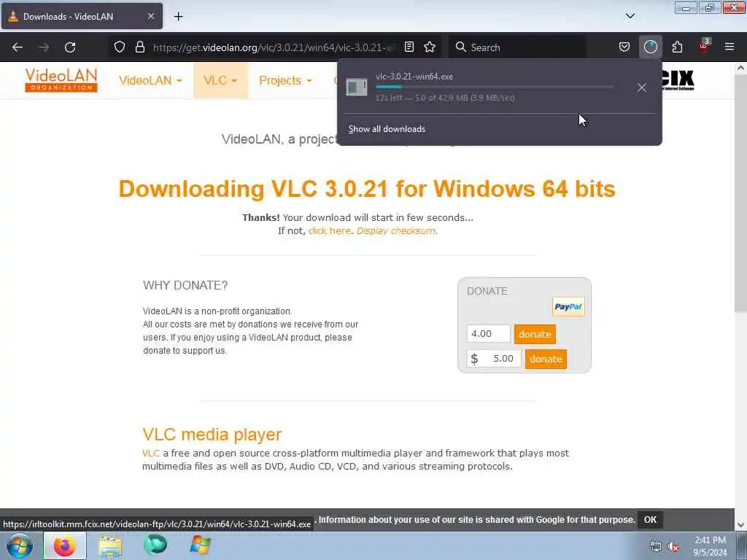Click the VLC media player heading
The width and height of the screenshot is (747, 560).
tap(212, 435)
